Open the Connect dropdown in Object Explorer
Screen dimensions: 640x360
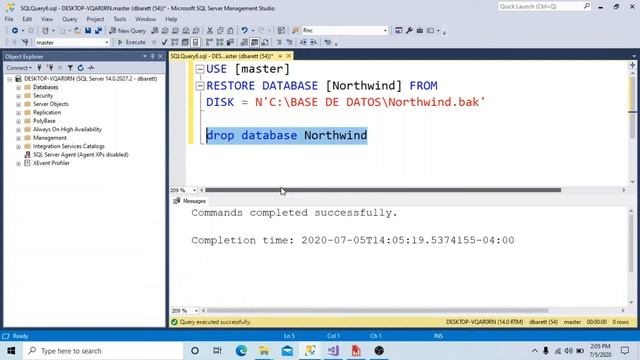tap(19, 68)
